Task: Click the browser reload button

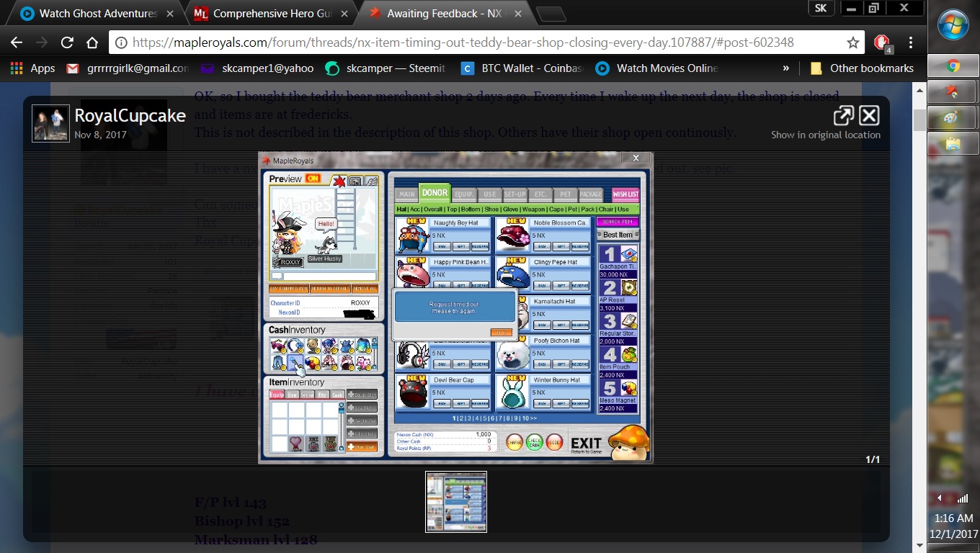Action: (67, 42)
